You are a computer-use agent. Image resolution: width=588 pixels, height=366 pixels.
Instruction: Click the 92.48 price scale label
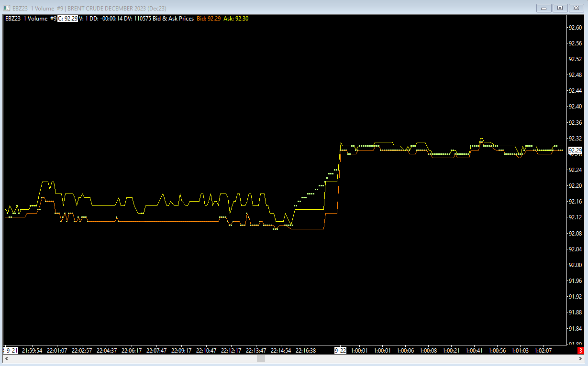(575, 75)
